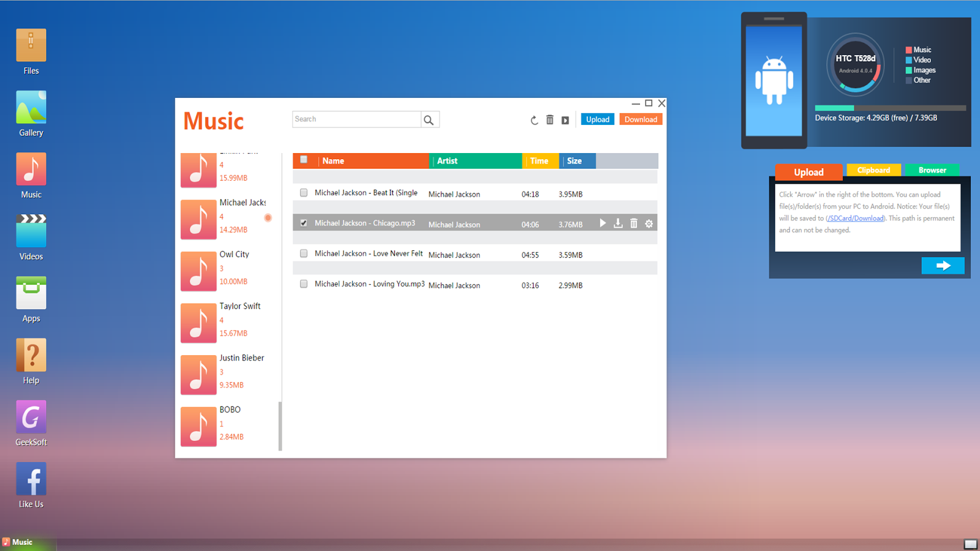The height and width of the screenshot is (551, 980).
Task: Click the song name "Michael Jackson - Love Never Felt"
Action: click(369, 253)
